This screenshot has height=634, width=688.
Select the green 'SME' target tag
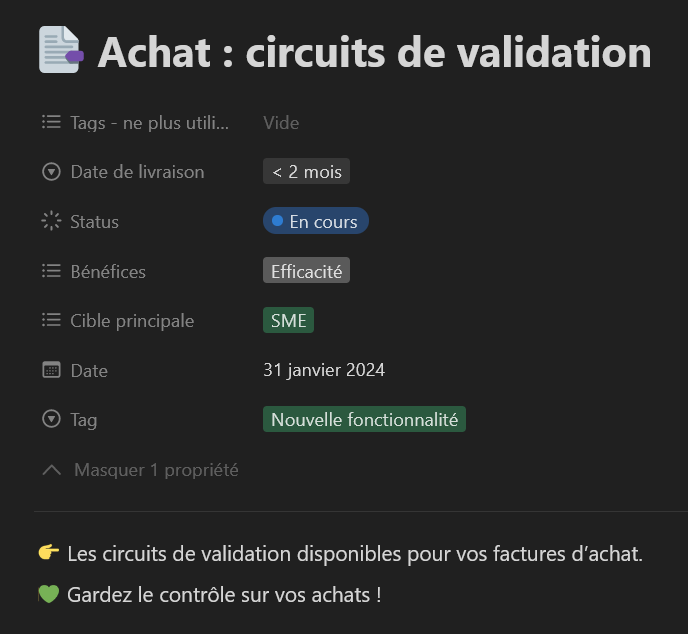[289, 320]
